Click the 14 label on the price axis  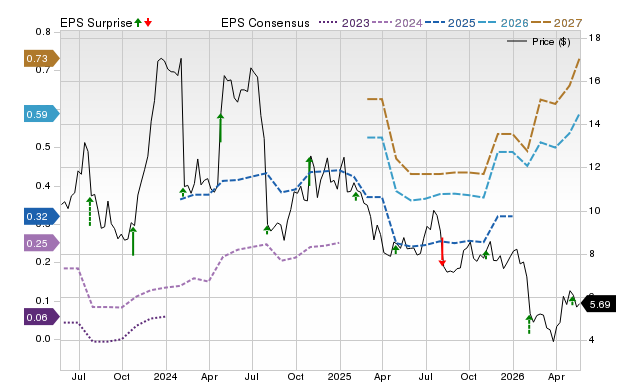point(595,124)
